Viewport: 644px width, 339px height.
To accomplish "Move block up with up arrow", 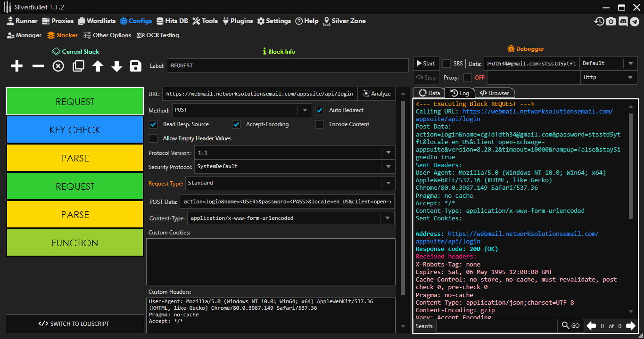I will pos(98,66).
